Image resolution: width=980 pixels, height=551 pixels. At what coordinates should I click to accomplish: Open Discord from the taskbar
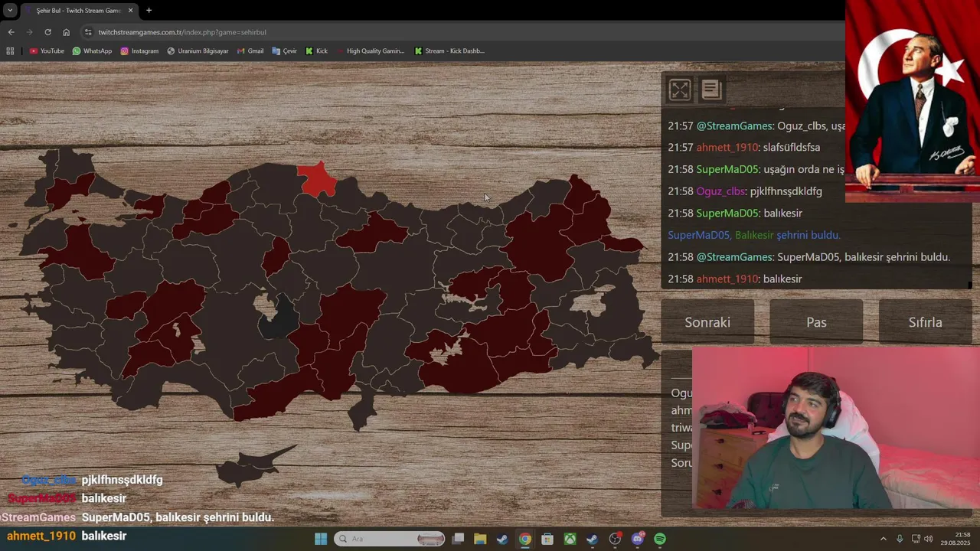[638, 539]
